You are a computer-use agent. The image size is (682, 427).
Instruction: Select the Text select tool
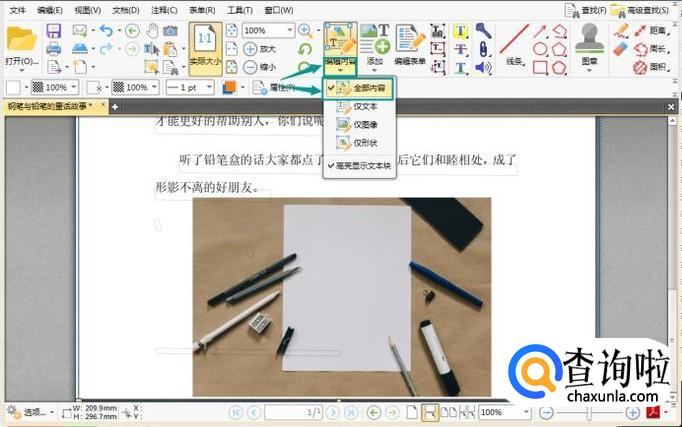tap(151, 49)
